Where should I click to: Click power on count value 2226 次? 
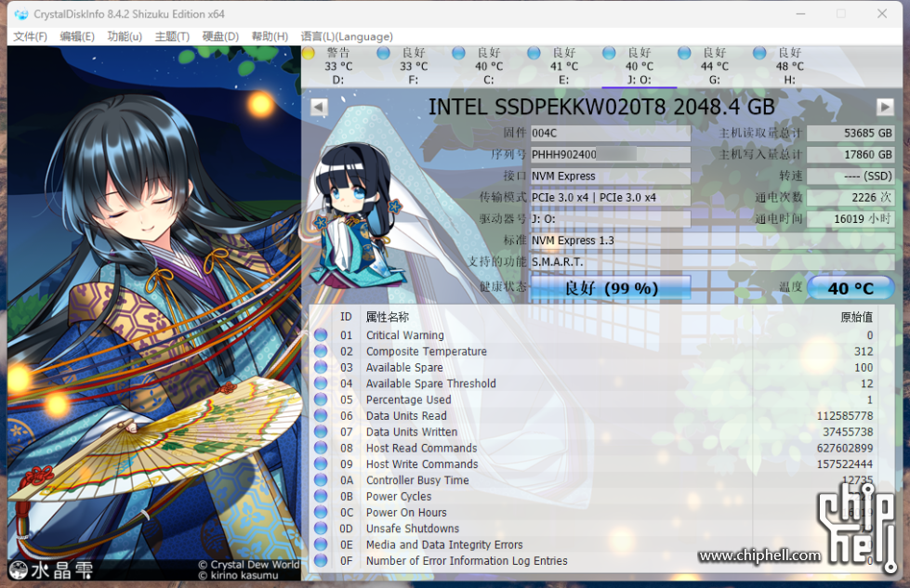click(851, 197)
